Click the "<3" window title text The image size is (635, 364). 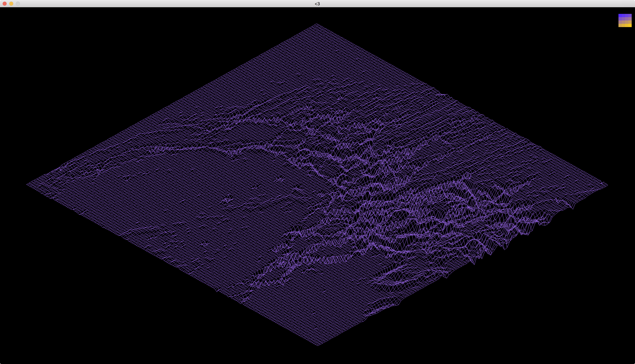(x=317, y=4)
